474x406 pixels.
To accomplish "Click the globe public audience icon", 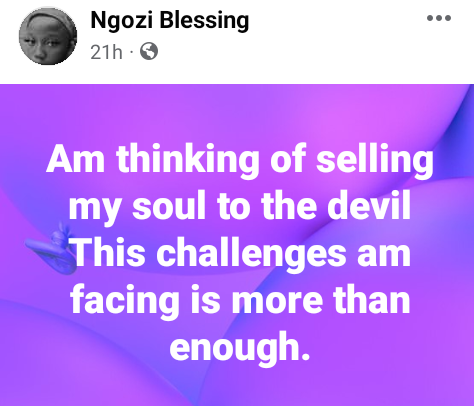I will [x=149, y=51].
